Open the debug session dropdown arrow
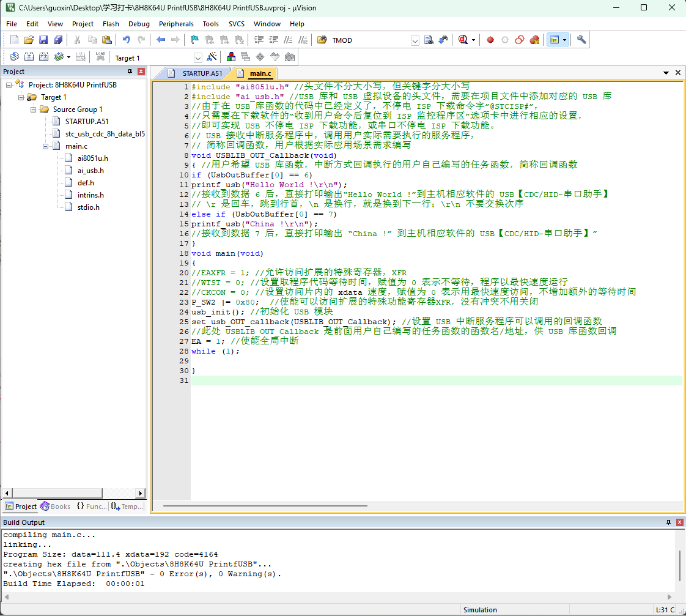The width and height of the screenshot is (686, 616). click(x=473, y=40)
